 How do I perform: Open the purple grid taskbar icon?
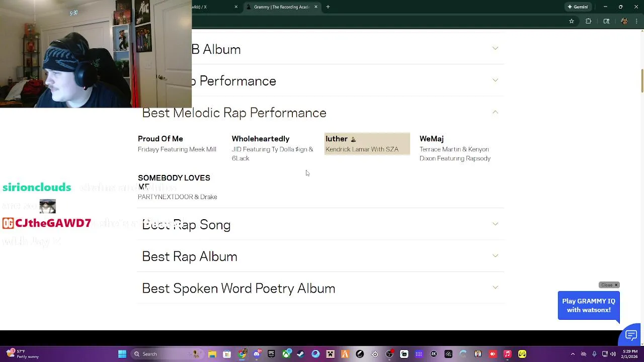[x=419, y=354]
